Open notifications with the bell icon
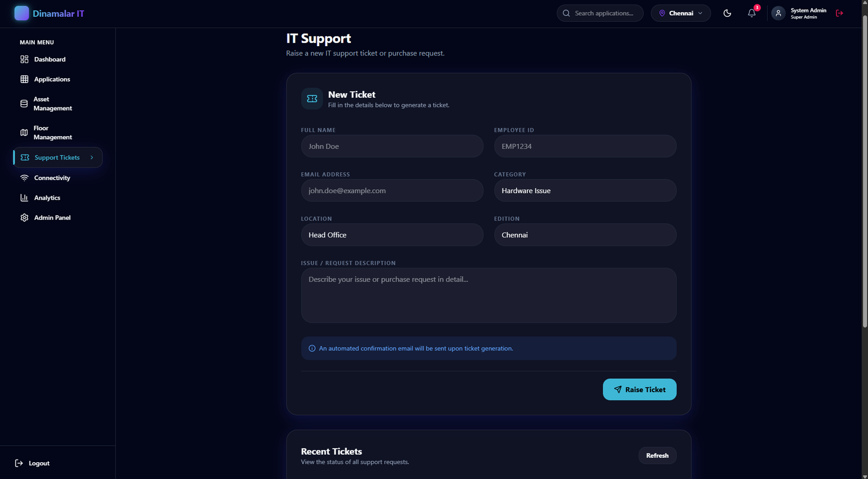Viewport: 868px width, 479px height. [751, 13]
